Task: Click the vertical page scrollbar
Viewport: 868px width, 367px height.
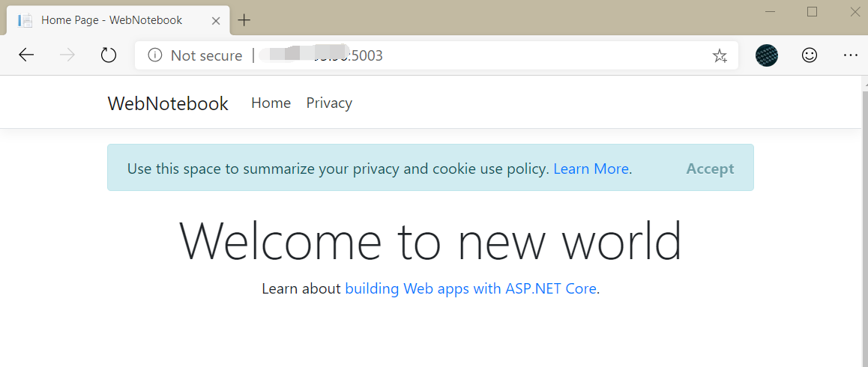Action: pos(862,225)
